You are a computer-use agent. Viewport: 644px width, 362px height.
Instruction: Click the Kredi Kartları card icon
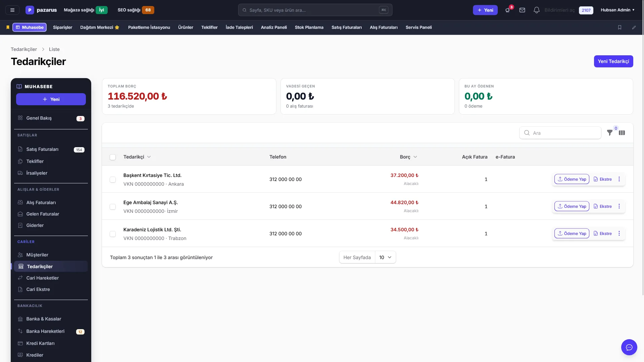(x=20, y=343)
